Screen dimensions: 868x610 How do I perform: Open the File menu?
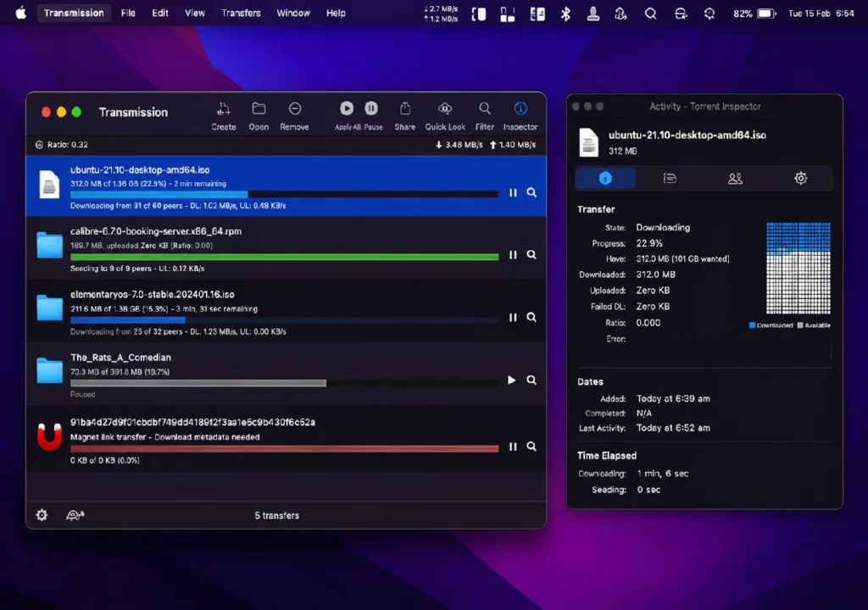(x=128, y=13)
